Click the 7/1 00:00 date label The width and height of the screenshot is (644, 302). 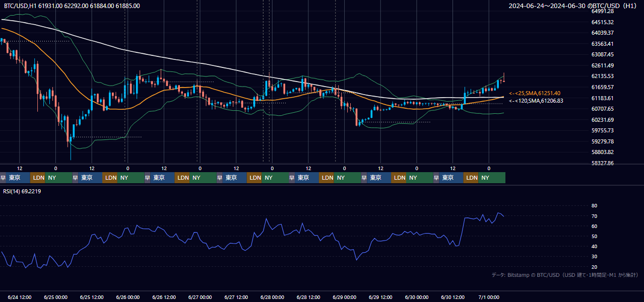488,297
